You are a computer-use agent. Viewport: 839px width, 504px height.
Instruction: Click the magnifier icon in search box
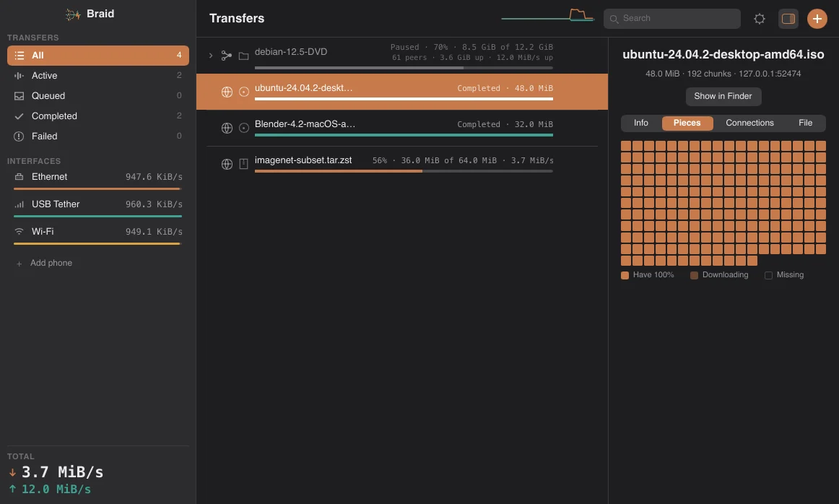[614, 19]
